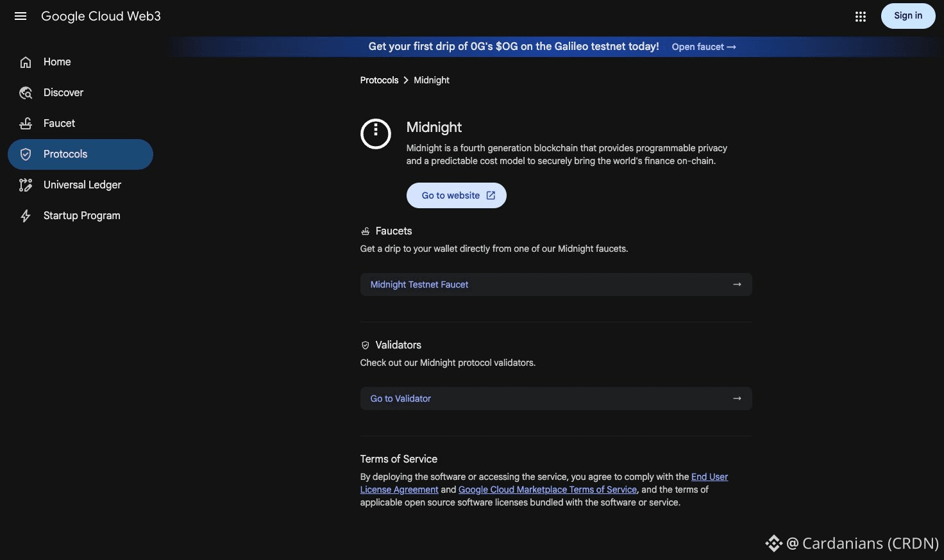Click the Faucets section icon
This screenshot has height=560, width=944.
point(366,231)
